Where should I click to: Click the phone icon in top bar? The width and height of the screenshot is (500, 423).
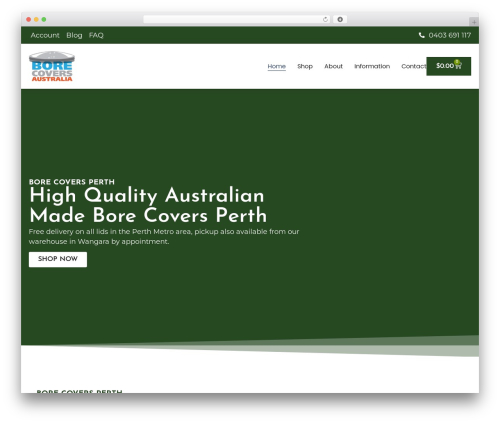[421, 35]
